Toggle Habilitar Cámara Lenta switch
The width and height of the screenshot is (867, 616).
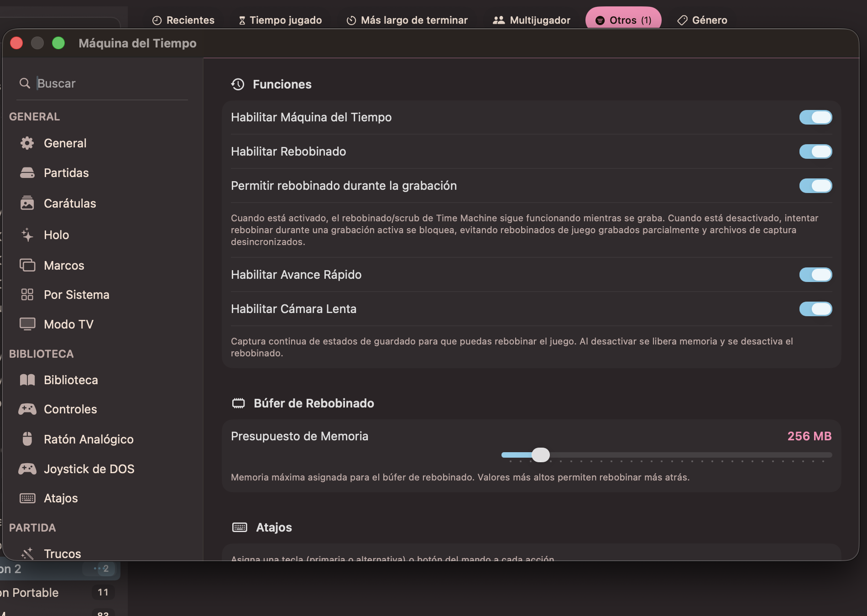coord(815,309)
